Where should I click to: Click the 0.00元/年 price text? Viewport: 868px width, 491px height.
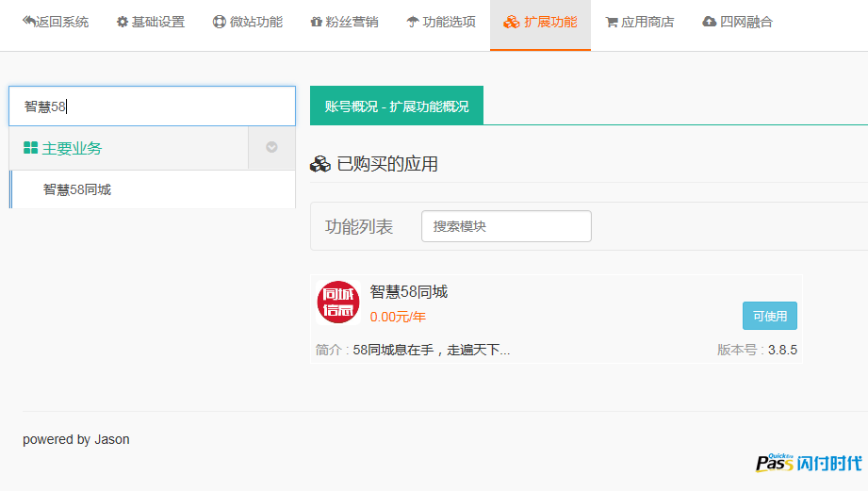(x=398, y=318)
